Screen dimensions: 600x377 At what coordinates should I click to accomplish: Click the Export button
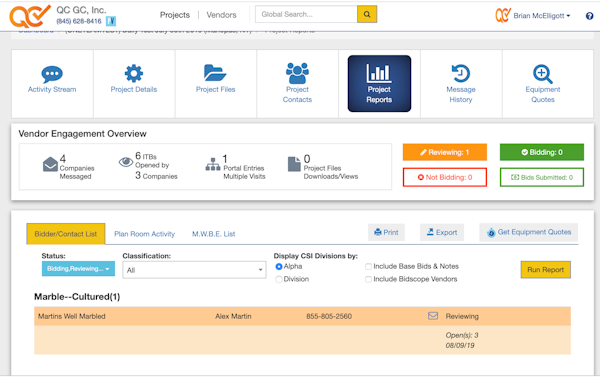point(442,232)
